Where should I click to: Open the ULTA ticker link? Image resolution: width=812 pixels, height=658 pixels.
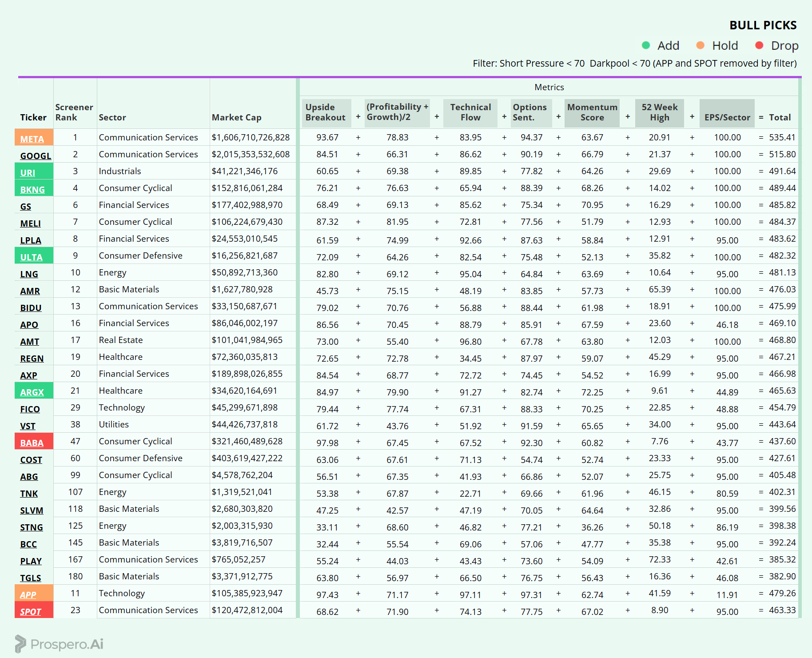coord(31,257)
